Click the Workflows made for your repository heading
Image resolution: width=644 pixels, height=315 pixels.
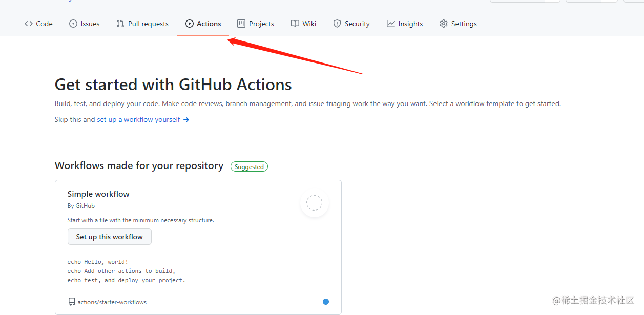[x=139, y=166]
